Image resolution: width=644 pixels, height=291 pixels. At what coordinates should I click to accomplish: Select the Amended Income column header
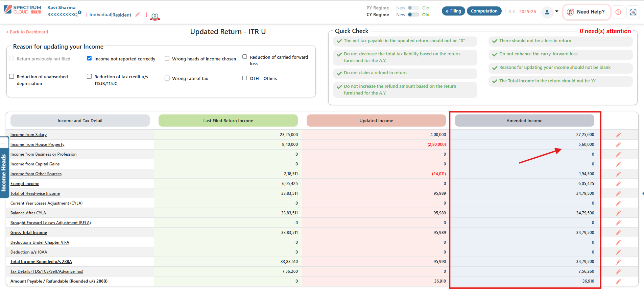(x=524, y=121)
